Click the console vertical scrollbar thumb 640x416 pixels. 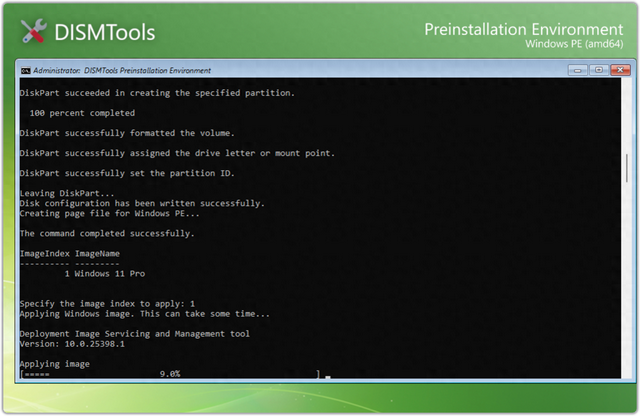tap(627, 168)
